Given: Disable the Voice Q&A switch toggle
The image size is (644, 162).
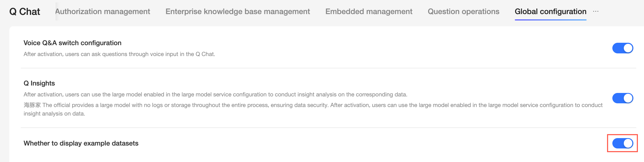Looking at the screenshot, I should point(622,48).
